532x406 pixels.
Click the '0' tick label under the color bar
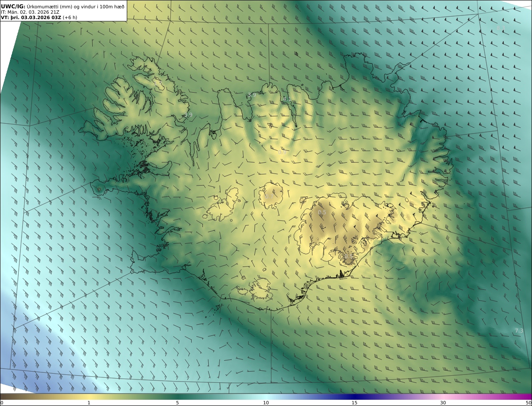point(2,403)
